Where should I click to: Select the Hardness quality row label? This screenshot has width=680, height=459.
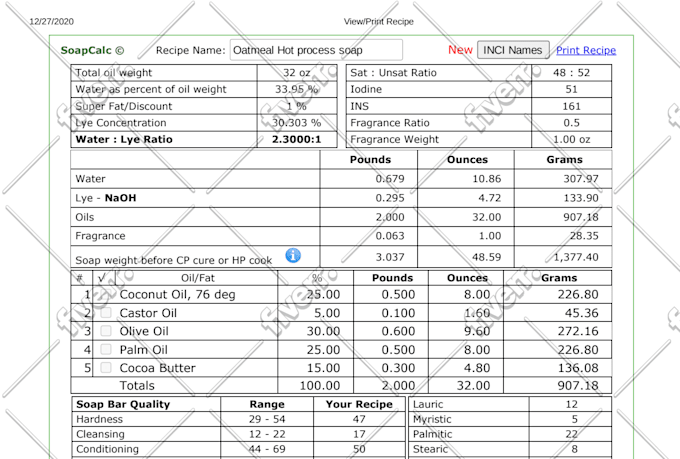tap(99, 419)
